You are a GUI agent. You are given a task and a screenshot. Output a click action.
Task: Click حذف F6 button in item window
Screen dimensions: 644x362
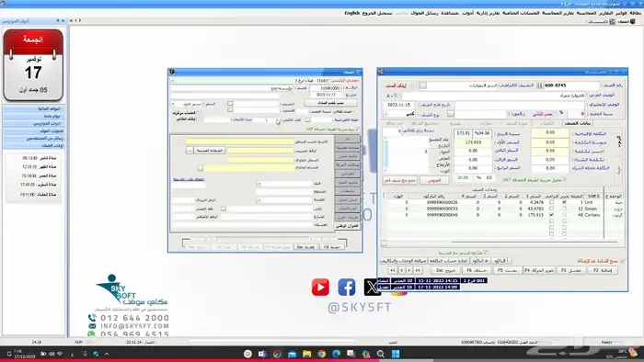point(477,270)
